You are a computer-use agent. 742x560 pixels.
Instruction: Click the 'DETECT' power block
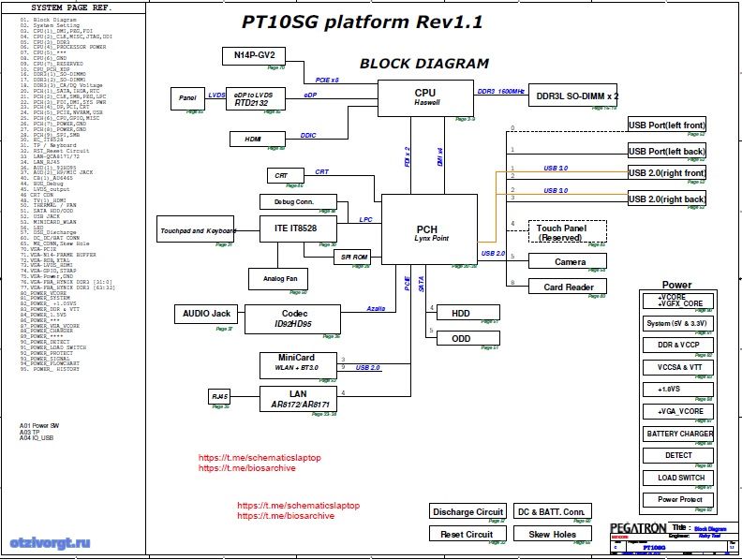tap(678, 455)
